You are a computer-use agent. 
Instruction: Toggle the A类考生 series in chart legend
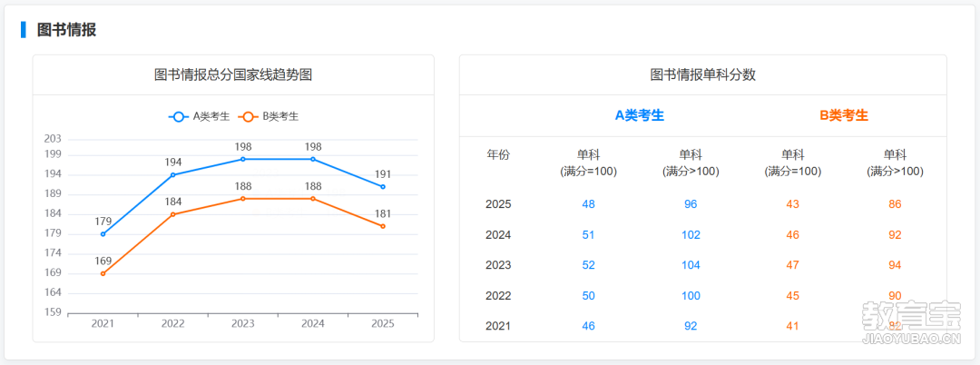point(199,117)
